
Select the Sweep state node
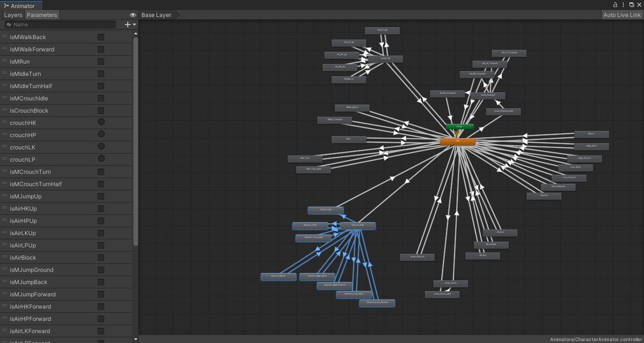tap(544, 196)
